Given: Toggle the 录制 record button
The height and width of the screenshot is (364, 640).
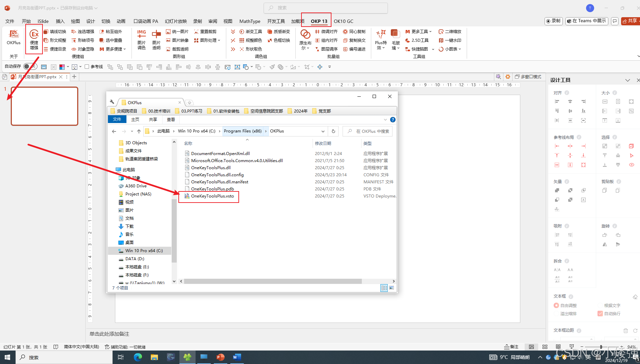Looking at the screenshot, I should [553, 21].
